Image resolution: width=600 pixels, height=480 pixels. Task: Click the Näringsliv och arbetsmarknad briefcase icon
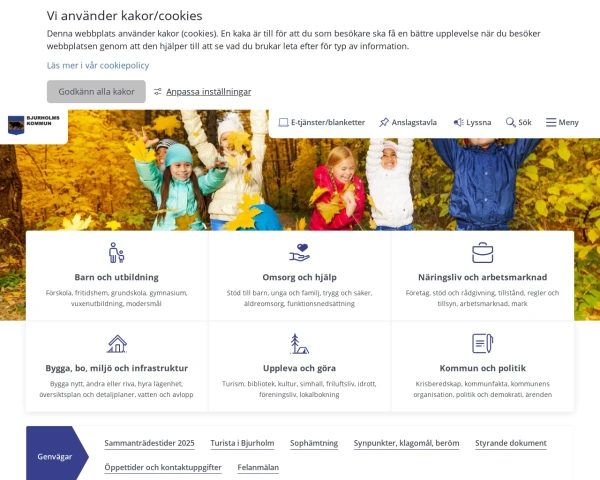point(482,252)
